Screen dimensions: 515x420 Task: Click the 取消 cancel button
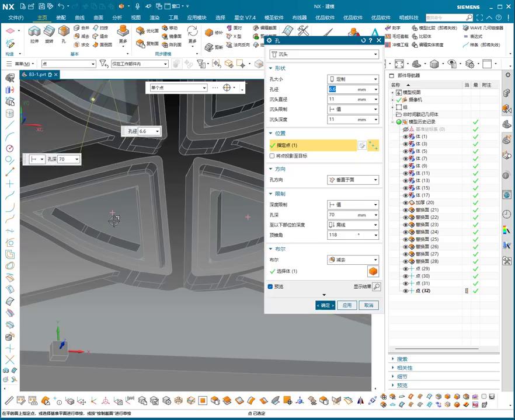pos(368,305)
